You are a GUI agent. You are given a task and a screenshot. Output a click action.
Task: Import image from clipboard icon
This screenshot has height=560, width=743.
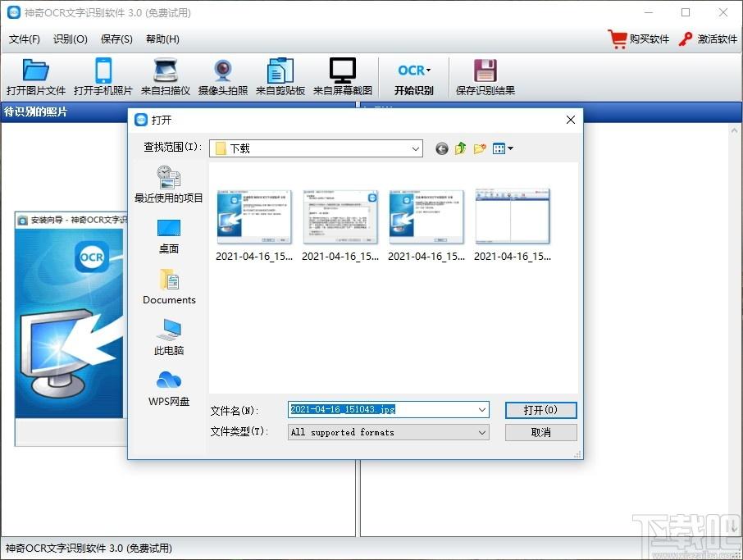[x=280, y=77]
